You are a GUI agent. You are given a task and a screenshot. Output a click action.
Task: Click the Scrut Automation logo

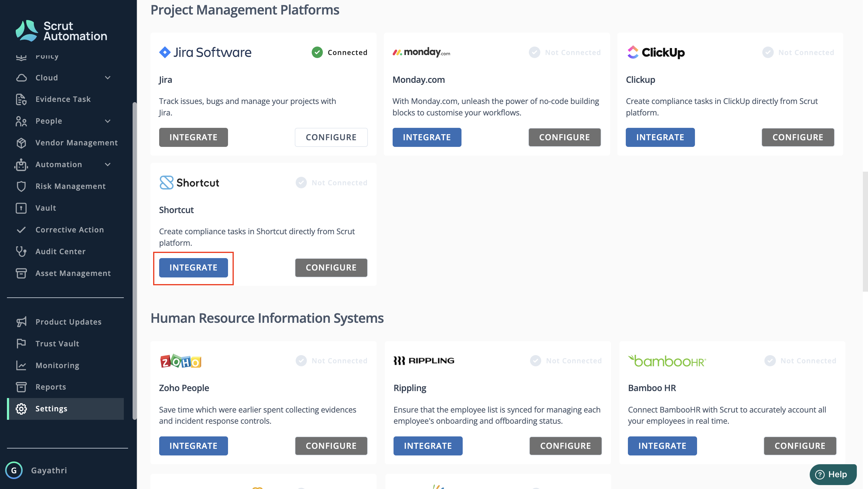click(61, 31)
